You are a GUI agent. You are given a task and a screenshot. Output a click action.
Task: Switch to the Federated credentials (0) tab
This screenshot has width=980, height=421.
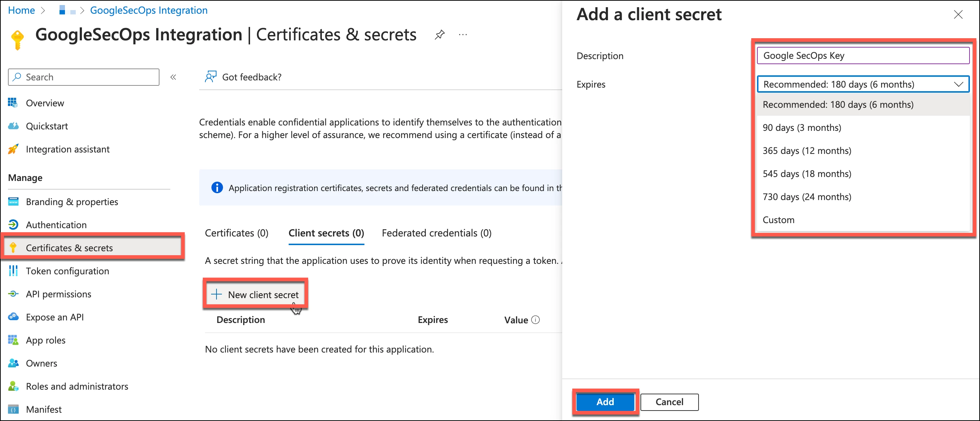(436, 233)
